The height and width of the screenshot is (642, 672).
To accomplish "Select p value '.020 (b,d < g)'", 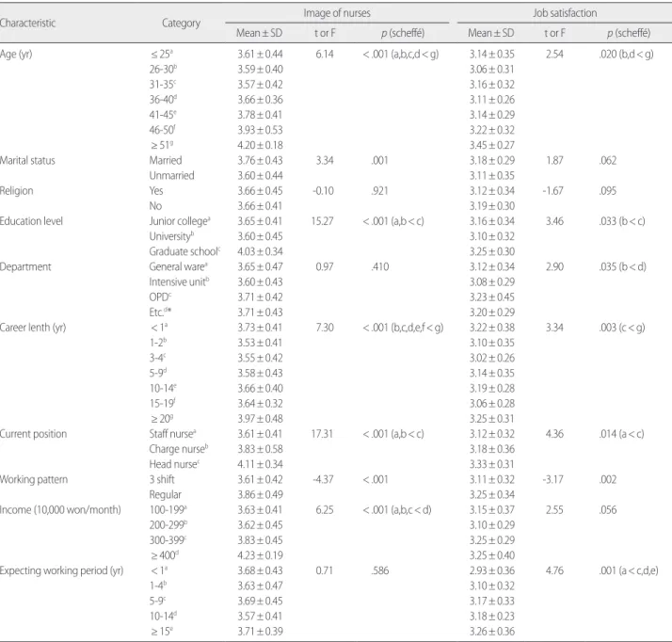I will pyautogui.click(x=626, y=55).
